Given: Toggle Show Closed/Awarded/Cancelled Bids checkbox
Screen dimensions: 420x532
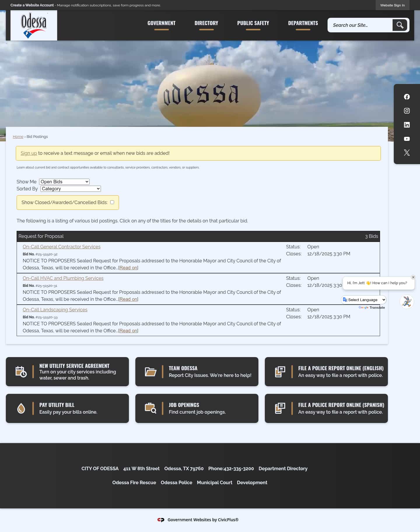Looking at the screenshot, I should click(112, 202).
